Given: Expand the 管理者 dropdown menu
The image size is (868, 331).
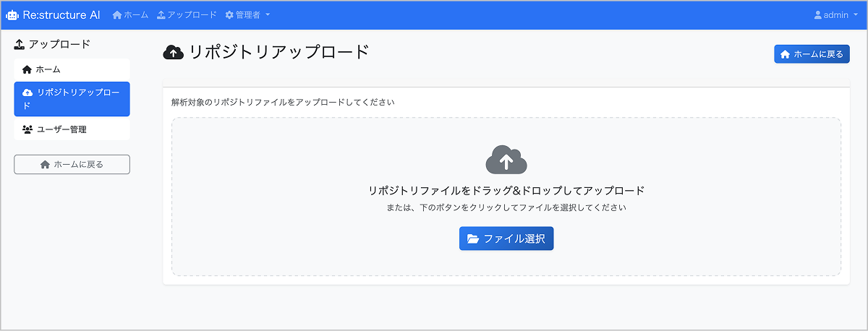Looking at the screenshot, I should coord(248,14).
